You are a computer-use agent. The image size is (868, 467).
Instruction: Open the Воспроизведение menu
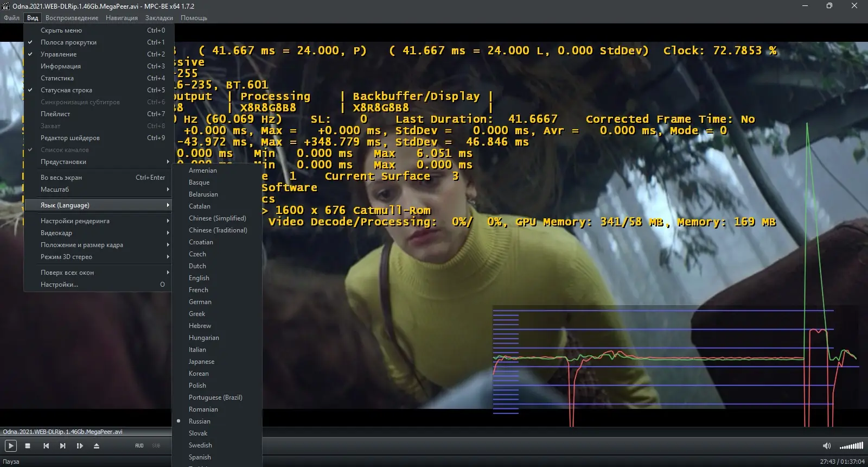72,18
